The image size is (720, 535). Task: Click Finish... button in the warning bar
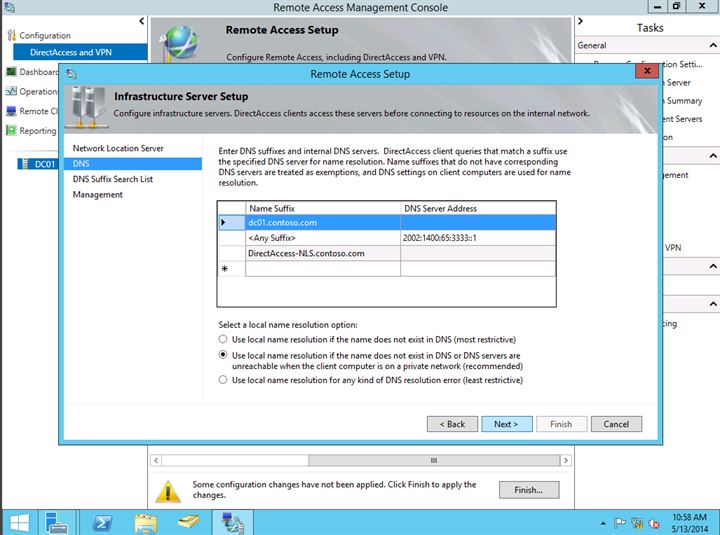(529, 490)
